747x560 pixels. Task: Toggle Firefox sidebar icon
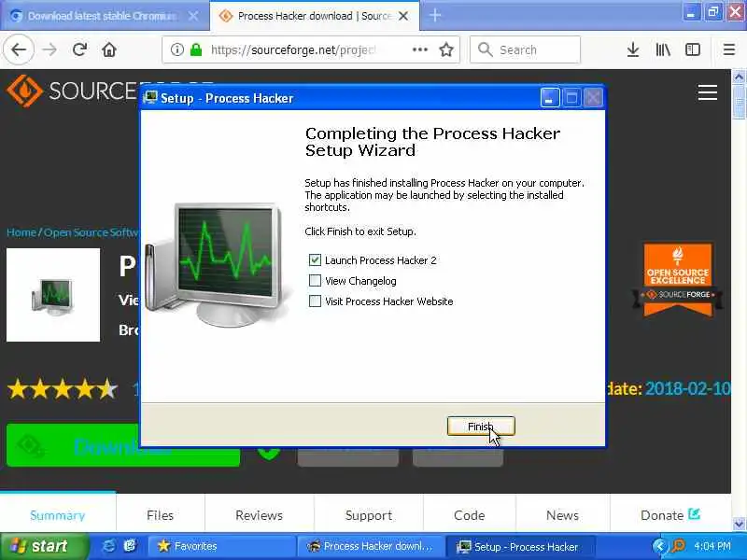pyautogui.click(x=692, y=49)
